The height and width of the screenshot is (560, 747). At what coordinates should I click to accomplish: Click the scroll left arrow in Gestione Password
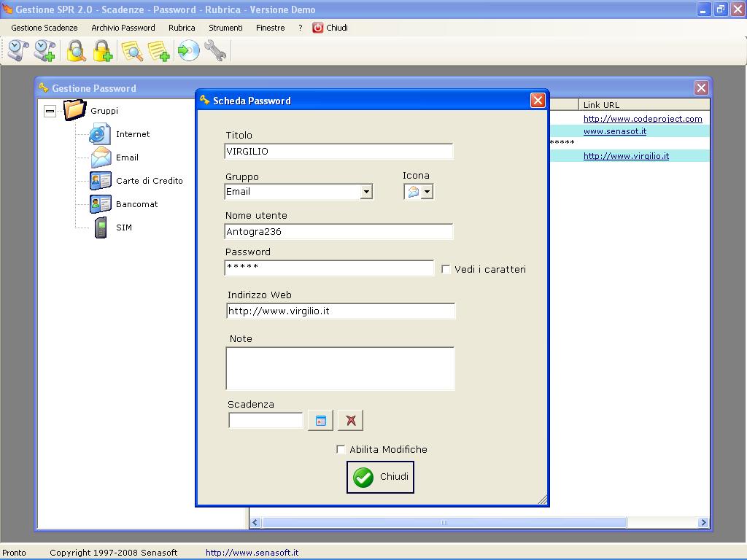pyautogui.click(x=255, y=522)
